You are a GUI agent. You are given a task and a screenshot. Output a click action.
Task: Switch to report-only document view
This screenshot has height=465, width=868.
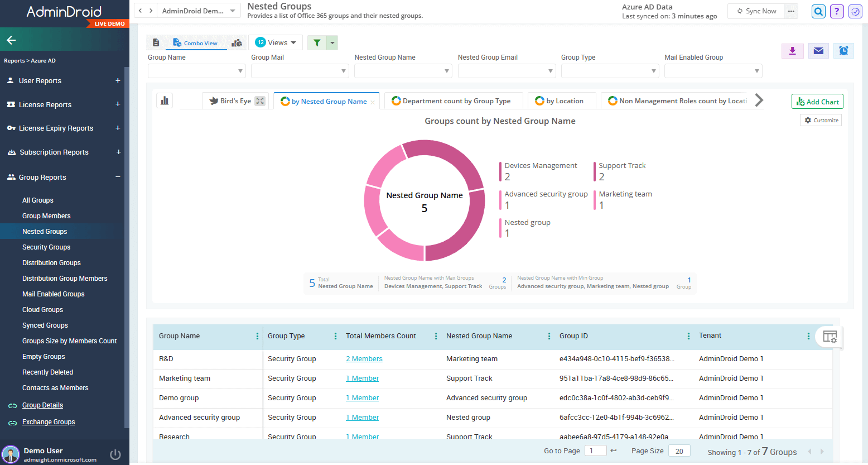click(156, 43)
